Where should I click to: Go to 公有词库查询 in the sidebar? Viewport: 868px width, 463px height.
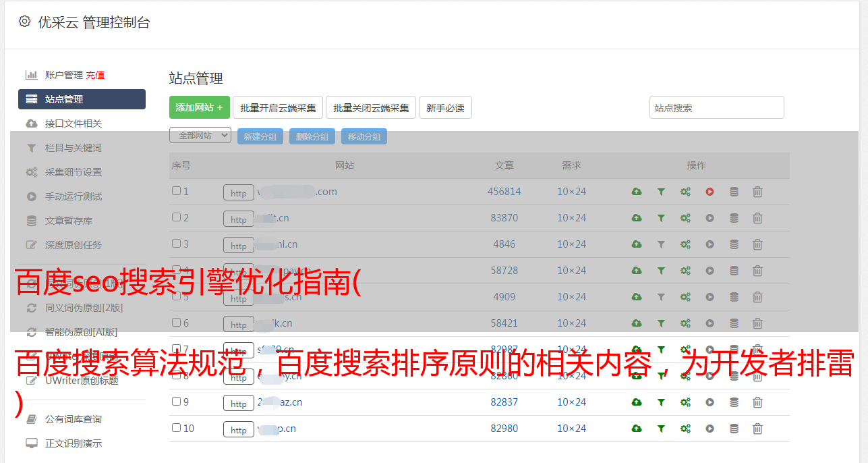pos(74,419)
